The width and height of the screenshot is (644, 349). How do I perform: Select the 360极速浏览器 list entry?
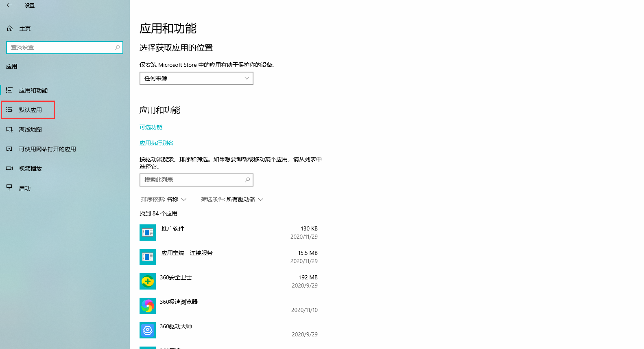[x=229, y=306]
